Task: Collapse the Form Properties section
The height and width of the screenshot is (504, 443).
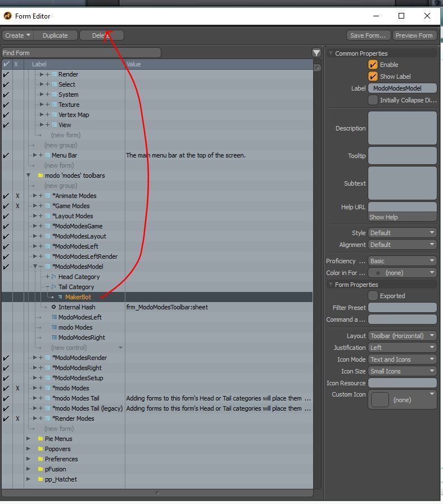Action: pyautogui.click(x=331, y=285)
